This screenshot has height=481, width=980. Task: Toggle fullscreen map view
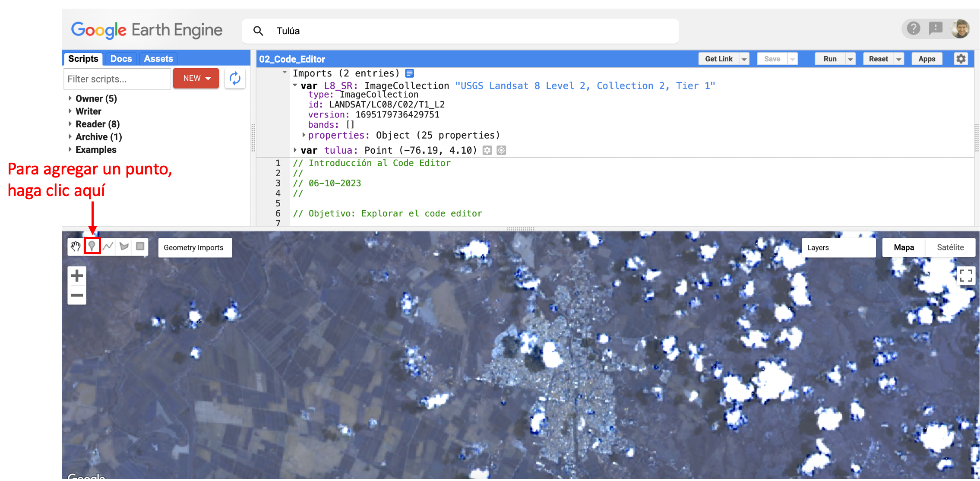click(966, 276)
